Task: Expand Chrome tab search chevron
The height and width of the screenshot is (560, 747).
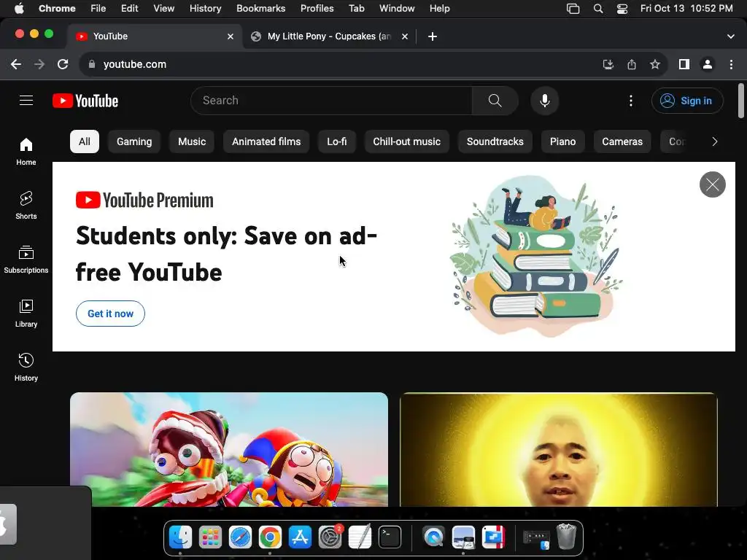Action: 731,36
